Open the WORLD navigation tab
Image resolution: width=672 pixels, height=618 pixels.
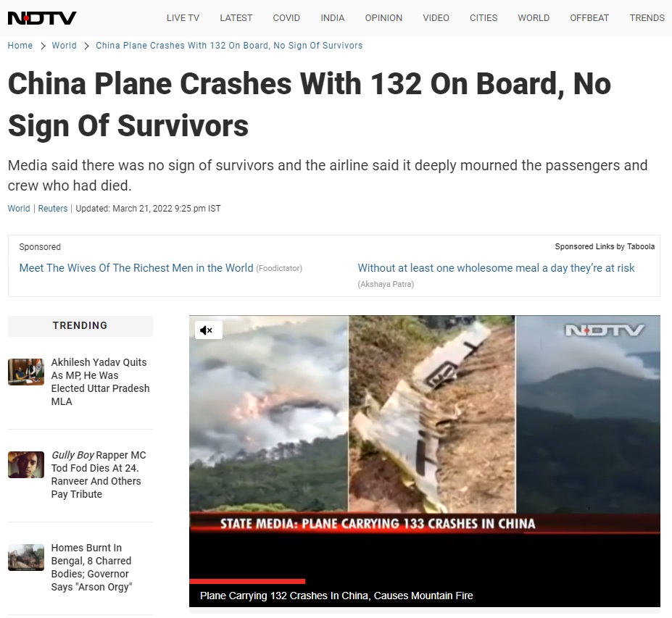point(534,18)
